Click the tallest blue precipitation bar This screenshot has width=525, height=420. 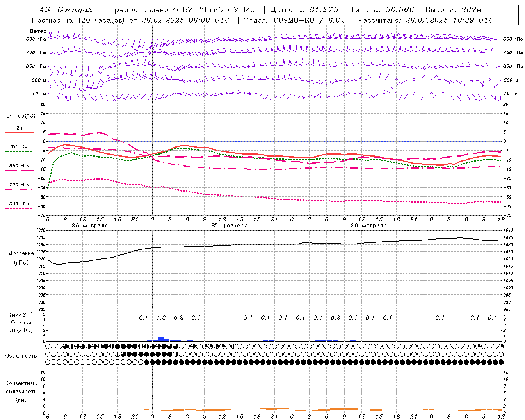pyautogui.click(x=161, y=339)
